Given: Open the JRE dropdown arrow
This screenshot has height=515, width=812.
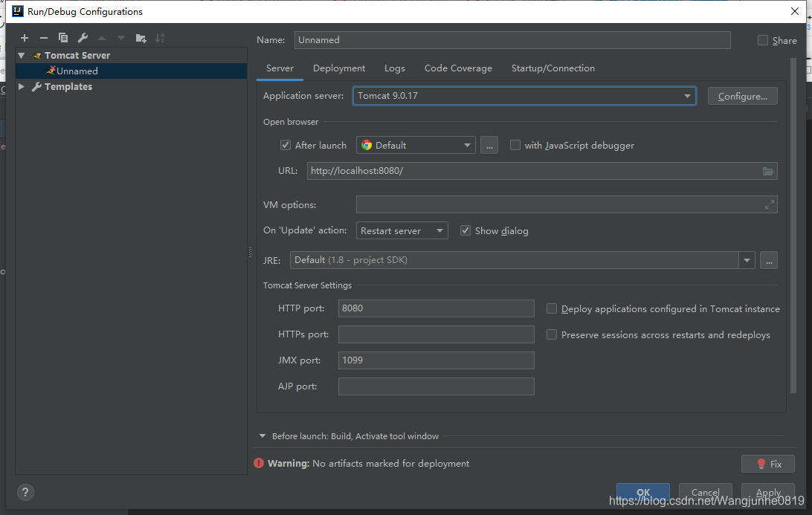Looking at the screenshot, I should tap(747, 260).
